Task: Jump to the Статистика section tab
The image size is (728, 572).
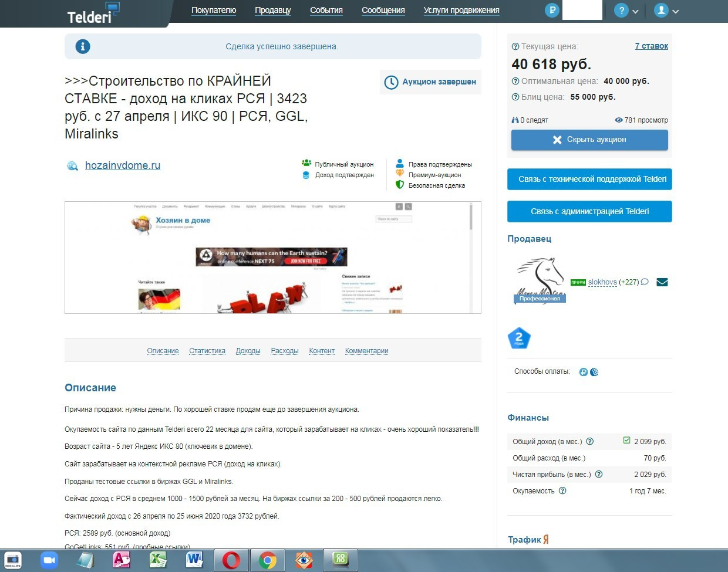Action: pyautogui.click(x=207, y=351)
